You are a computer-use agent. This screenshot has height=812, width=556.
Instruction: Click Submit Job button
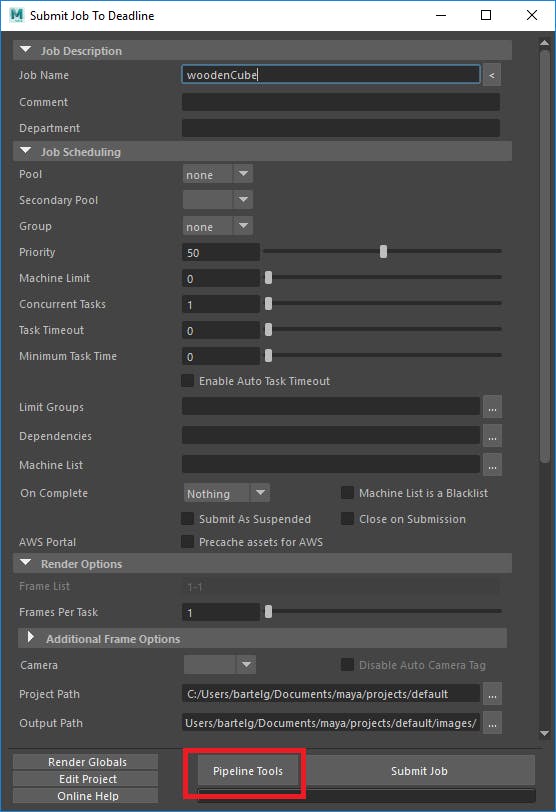(x=419, y=771)
